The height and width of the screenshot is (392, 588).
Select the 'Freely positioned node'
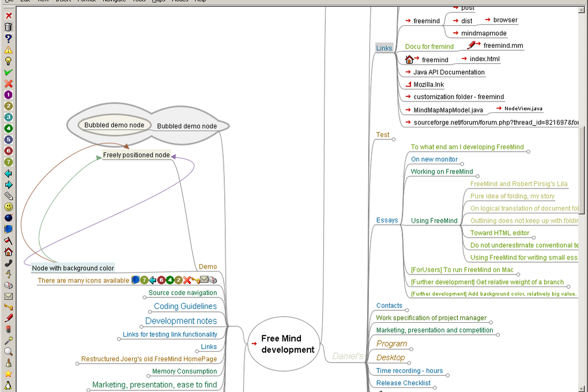click(x=137, y=155)
